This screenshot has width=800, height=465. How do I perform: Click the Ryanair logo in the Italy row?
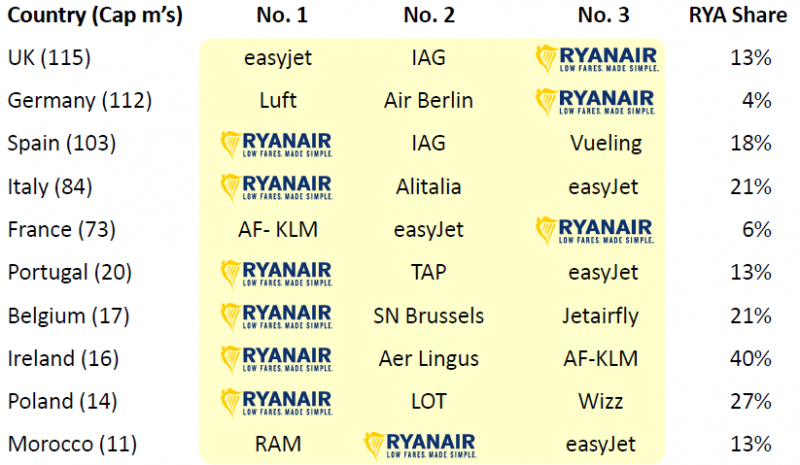point(277,187)
